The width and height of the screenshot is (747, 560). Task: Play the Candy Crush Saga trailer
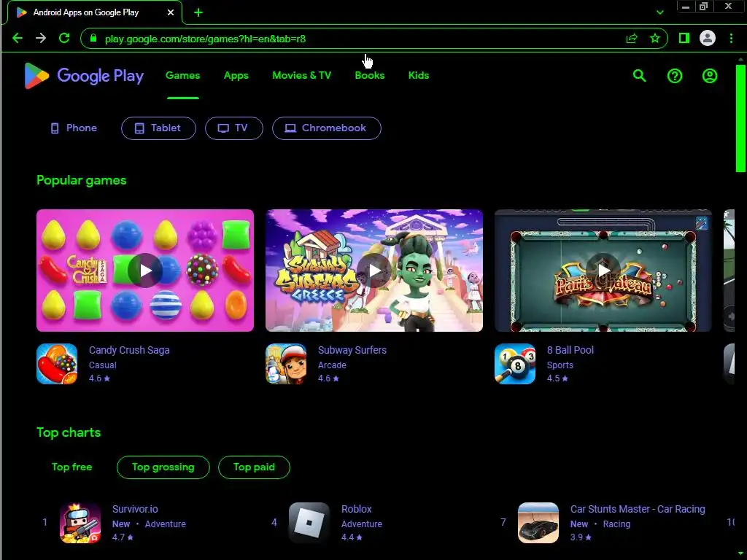point(145,271)
